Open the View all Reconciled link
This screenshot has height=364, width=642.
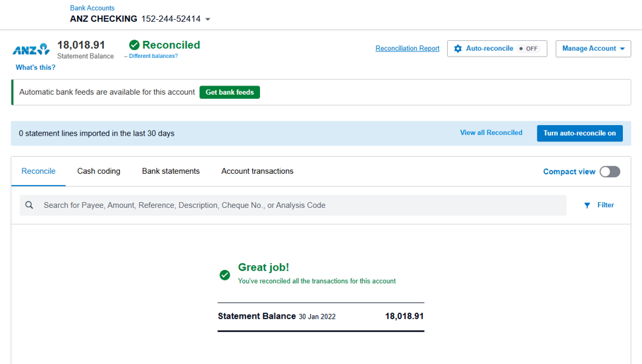click(491, 133)
